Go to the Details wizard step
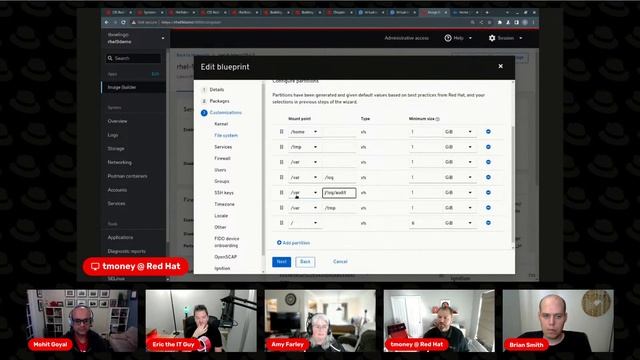Viewport: 640px width, 360px height. click(217, 89)
